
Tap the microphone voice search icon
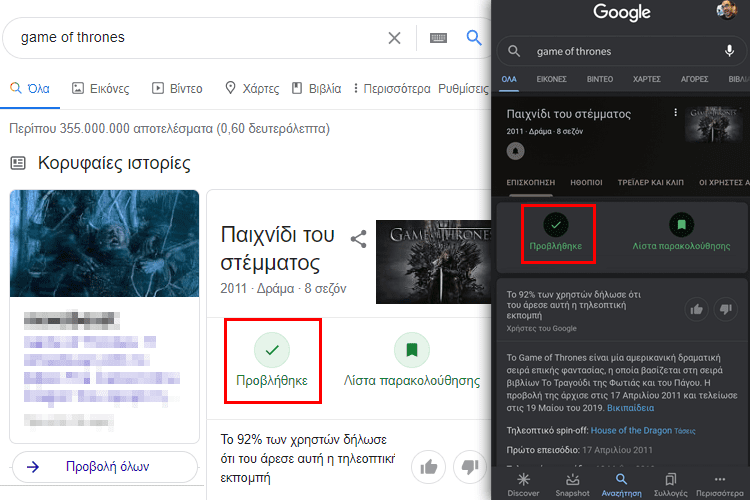[x=729, y=51]
